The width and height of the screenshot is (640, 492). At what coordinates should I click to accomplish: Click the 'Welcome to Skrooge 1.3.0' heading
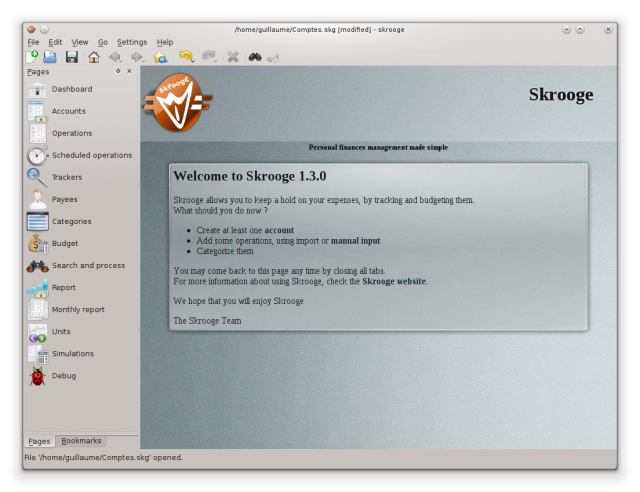250,176
